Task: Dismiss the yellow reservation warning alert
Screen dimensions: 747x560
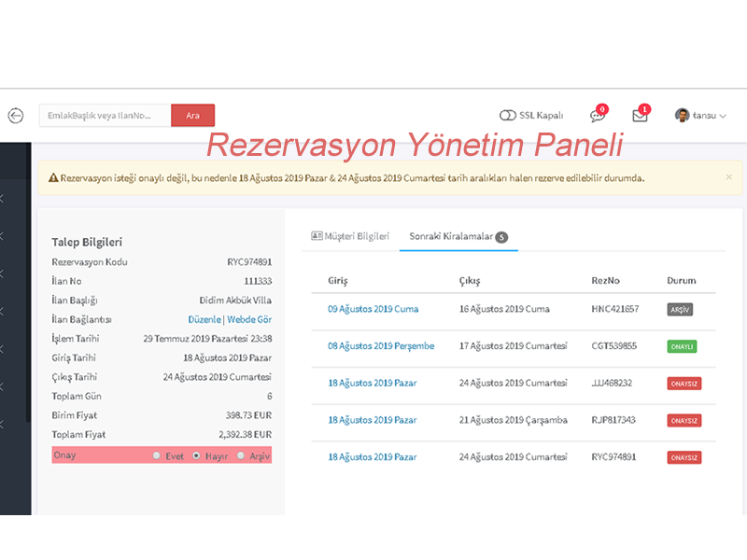Action: [728, 176]
